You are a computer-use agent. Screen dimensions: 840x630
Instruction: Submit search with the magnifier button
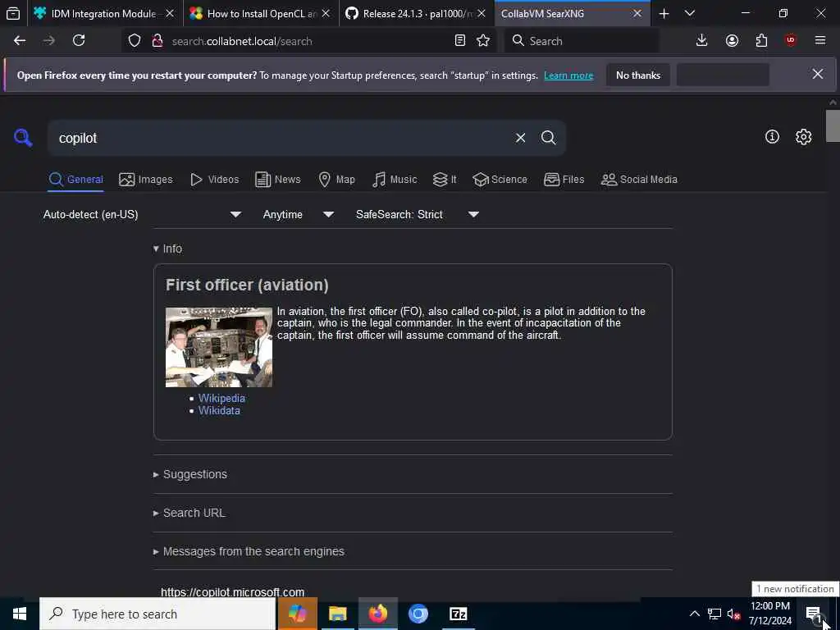click(549, 138)
